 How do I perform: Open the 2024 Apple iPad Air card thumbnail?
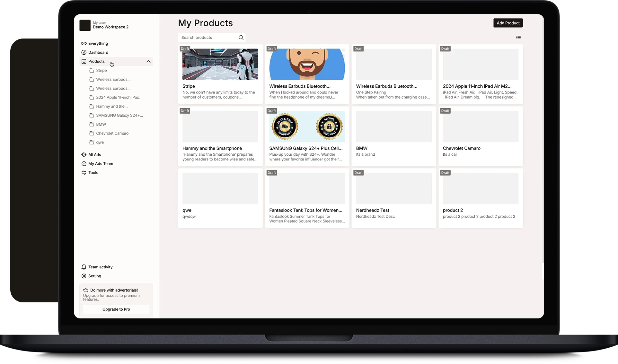481,64
